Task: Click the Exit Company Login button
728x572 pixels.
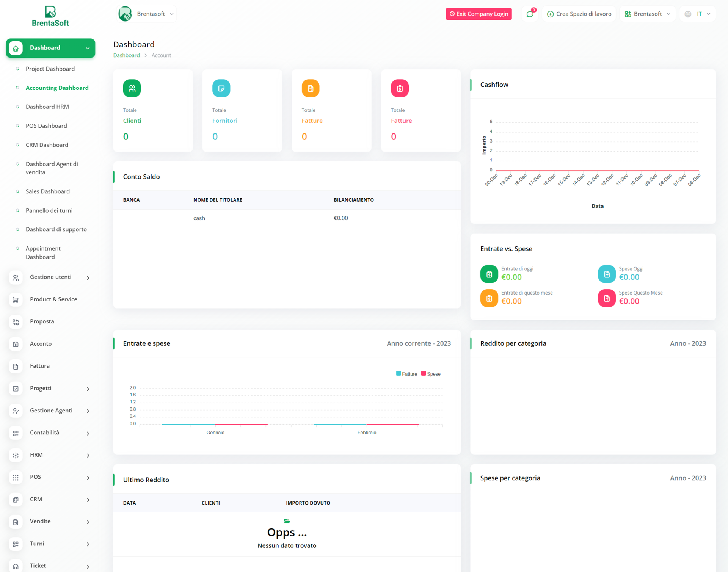Action: pos(479,14)
